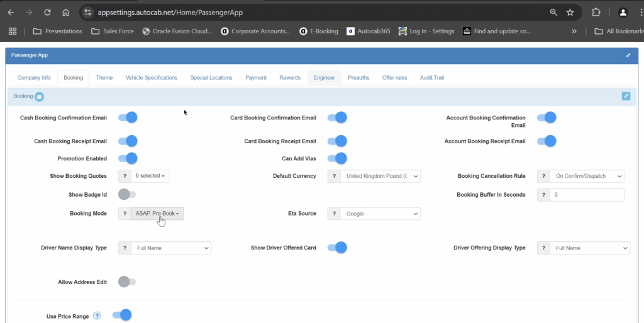Click the browser back arrow

pyautogui.click(x=11, y=13)
